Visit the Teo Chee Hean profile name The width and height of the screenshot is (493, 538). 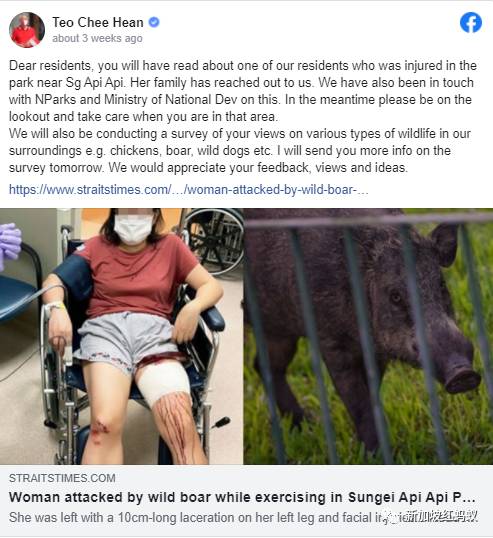[x=98, y=22]
